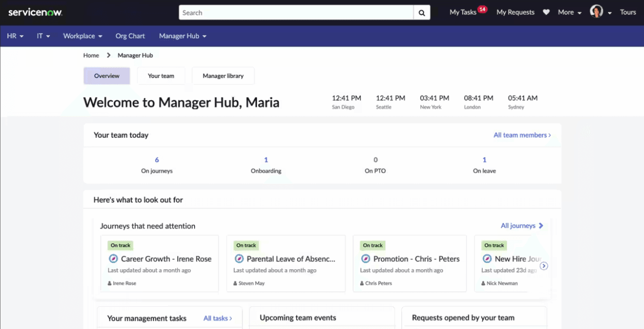
Task: Open My Requests
Action: 516,12
